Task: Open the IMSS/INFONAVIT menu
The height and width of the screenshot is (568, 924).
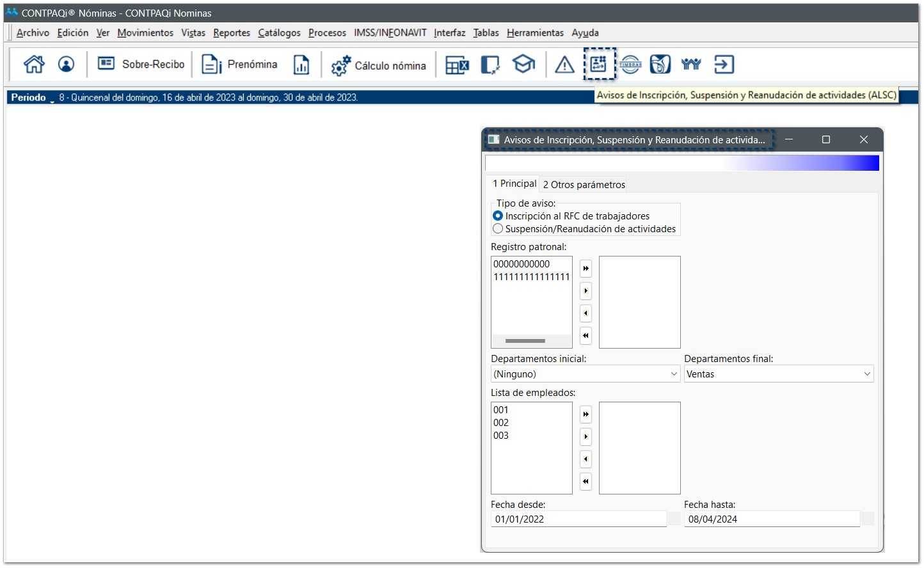Action: (x=390, y=33)
